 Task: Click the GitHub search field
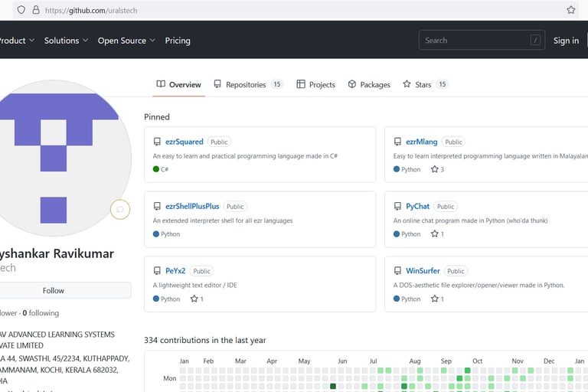pos(482,40)
